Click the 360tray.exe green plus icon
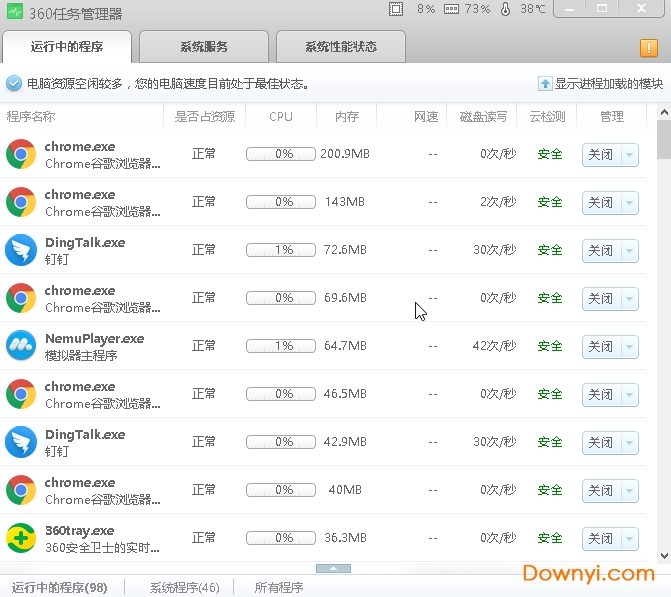Image resolution: width=671 pixels, height=597 pixels. tap(21, 538)
